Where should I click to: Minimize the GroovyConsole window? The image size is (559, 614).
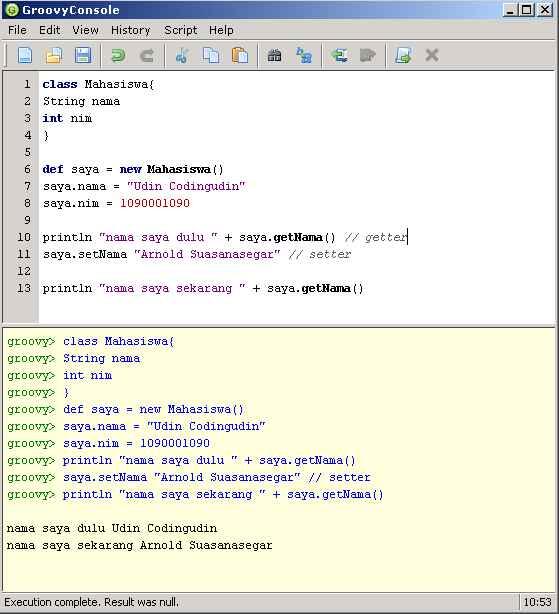click(510, 9)
